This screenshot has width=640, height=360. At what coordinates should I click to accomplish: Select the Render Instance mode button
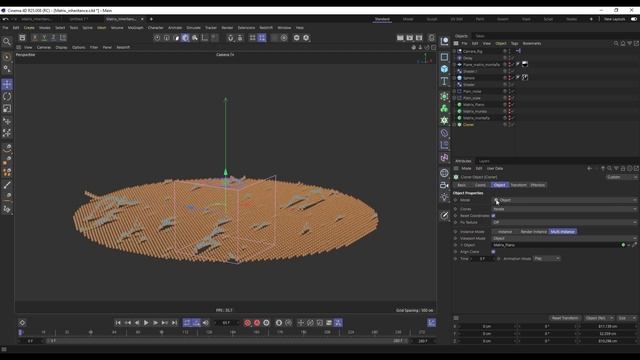coord(533,232)
